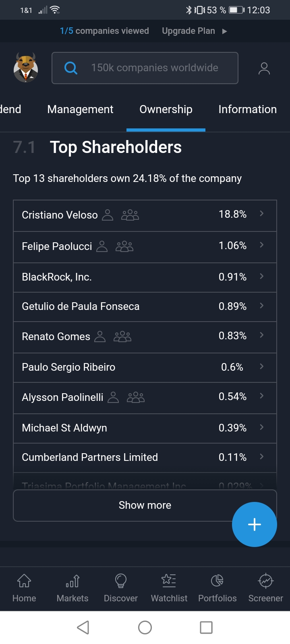Tap the bull mascot logo
Viewport: 290px width, 644px height.
[x=26, y=68]
